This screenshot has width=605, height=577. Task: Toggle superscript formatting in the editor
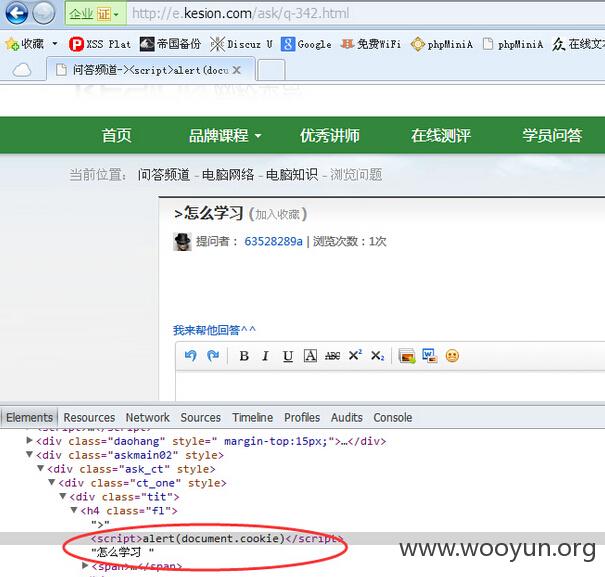(x=355, y=355)
